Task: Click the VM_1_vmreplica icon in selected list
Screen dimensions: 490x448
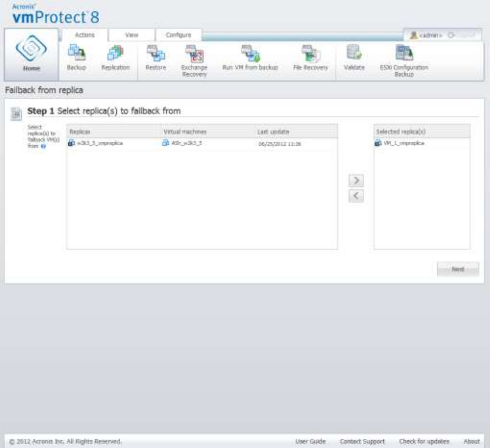Action: (378, 143)
